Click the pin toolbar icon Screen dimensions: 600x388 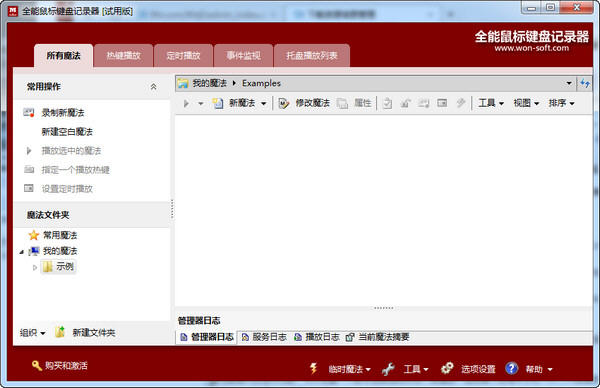click(x=461, y=103)
